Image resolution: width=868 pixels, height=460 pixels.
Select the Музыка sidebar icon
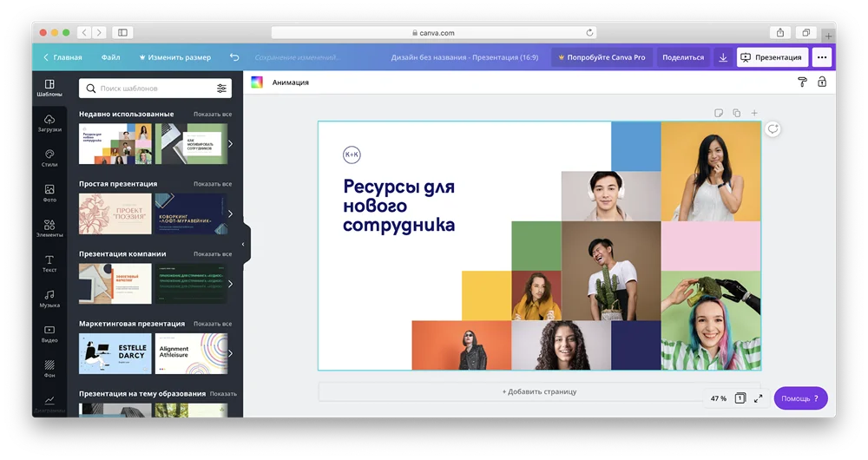tap(49, 299)
